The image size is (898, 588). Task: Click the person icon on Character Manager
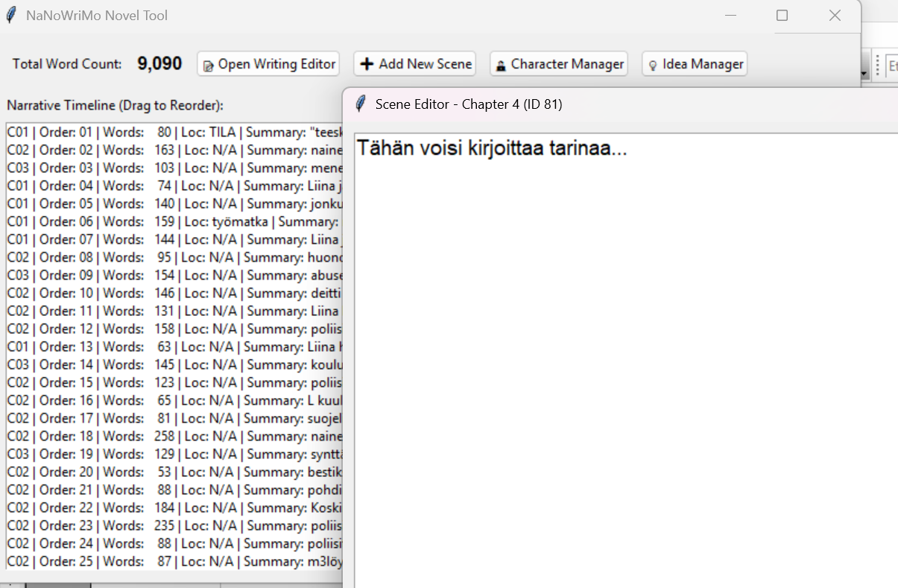502,65
